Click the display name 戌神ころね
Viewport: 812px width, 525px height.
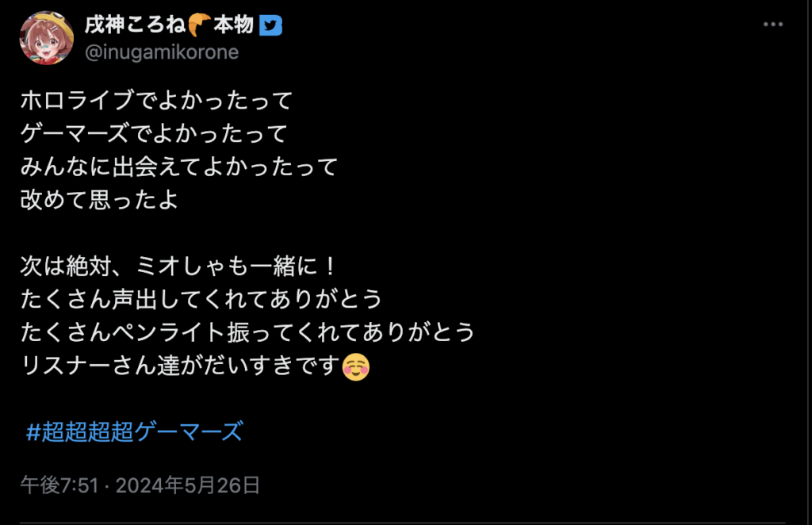point(135,25)
